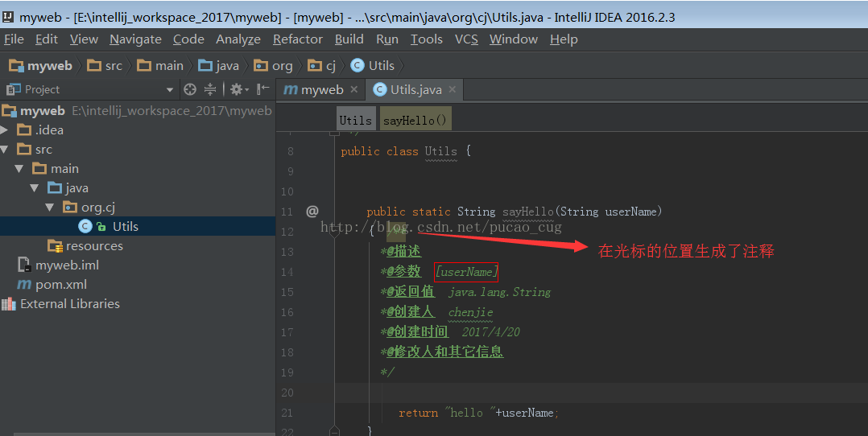Close the myweb editor tab
Screen dimensions: 868x436
[354, 89]
